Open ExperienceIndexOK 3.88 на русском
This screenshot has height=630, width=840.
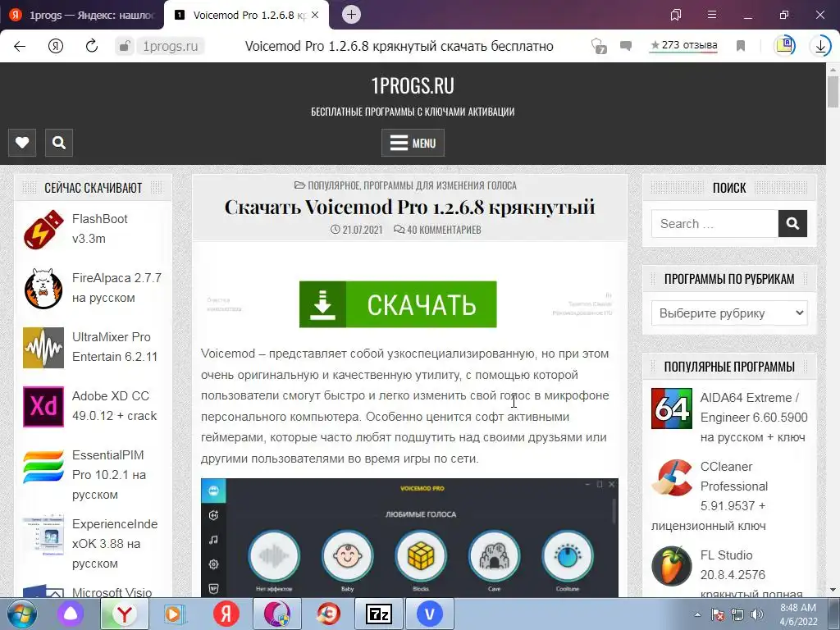point(115,543)
